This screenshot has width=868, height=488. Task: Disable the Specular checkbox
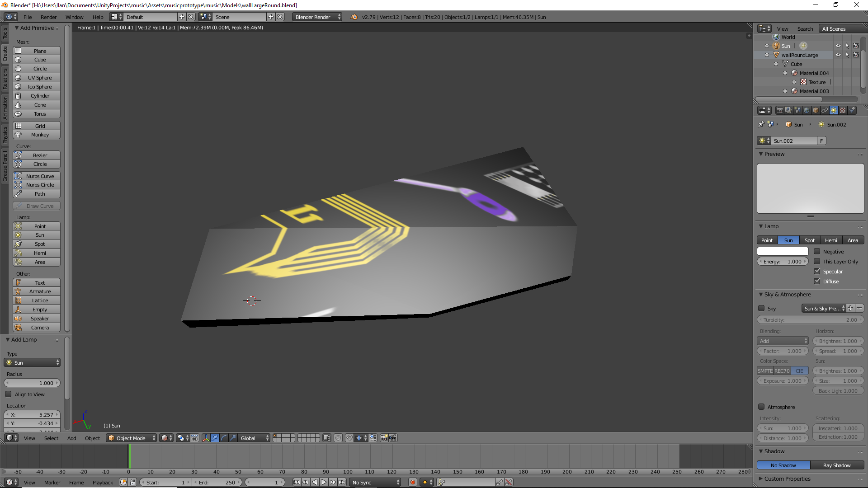817,271
